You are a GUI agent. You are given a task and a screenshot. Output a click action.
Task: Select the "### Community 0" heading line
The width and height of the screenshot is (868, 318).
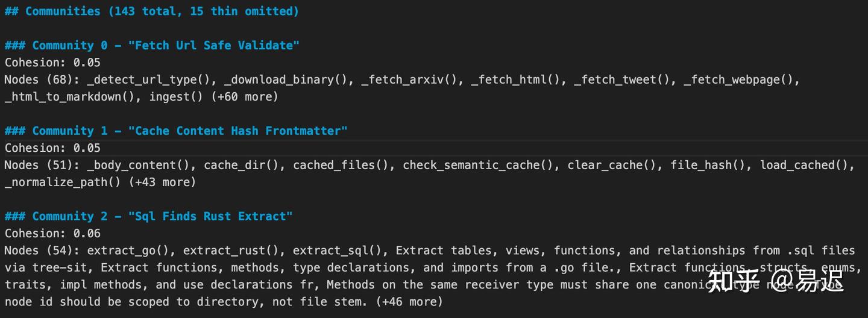click(x=152, y=45)
